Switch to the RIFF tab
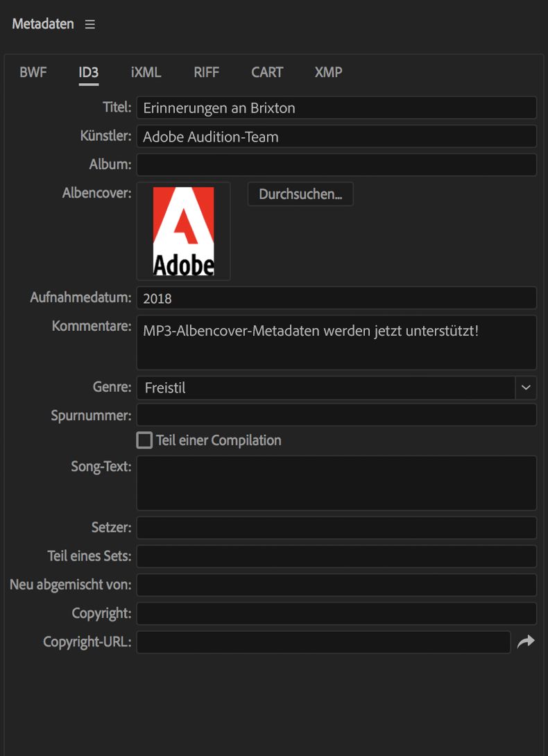This screenshot has width=548, height=756. tap(207, 72)
